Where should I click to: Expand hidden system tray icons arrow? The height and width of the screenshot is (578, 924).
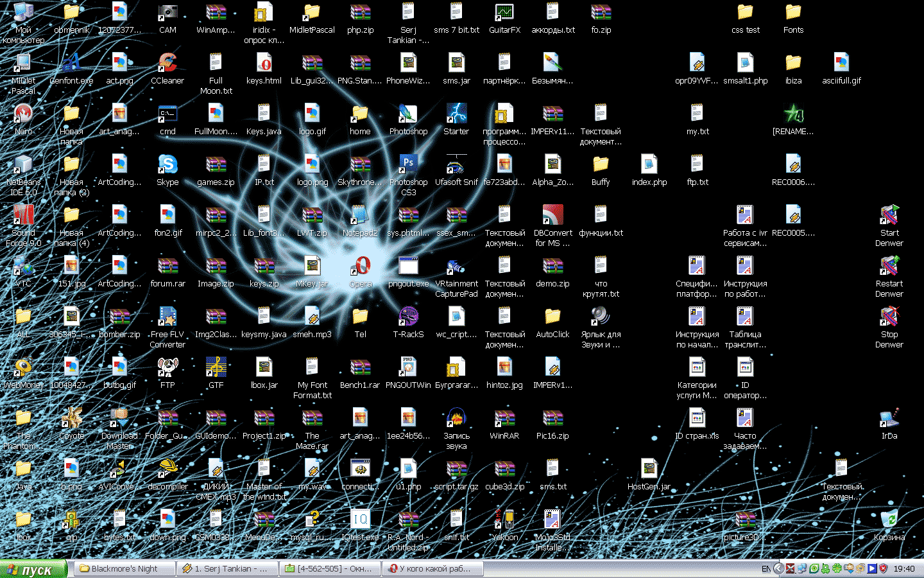[x=778, y=569]
